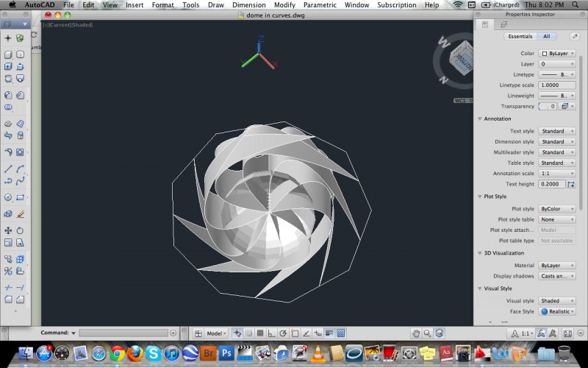Click the Essentials button in Properties Inspector
Image resolution: width=588 pixels, height=368 pixels.
pos(520,36)
